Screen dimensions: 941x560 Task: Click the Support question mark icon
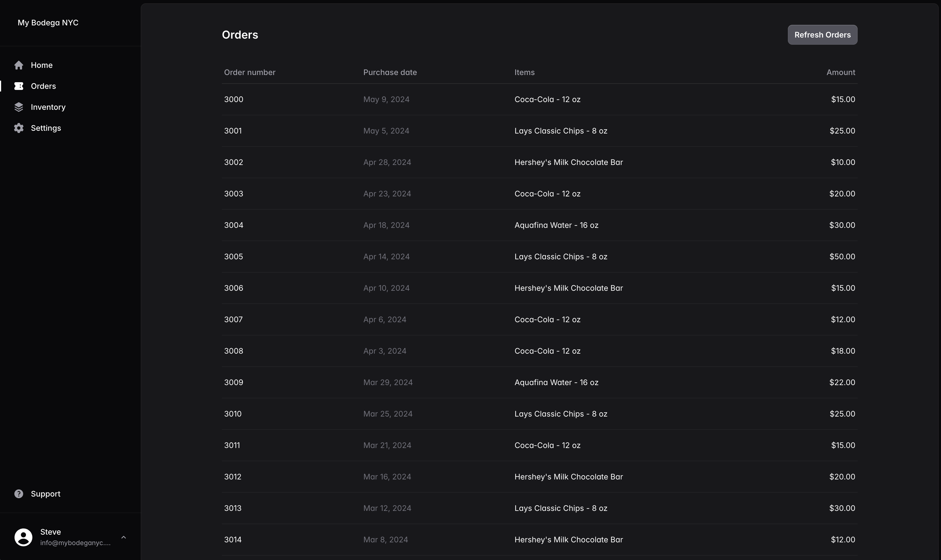[18, 494]
